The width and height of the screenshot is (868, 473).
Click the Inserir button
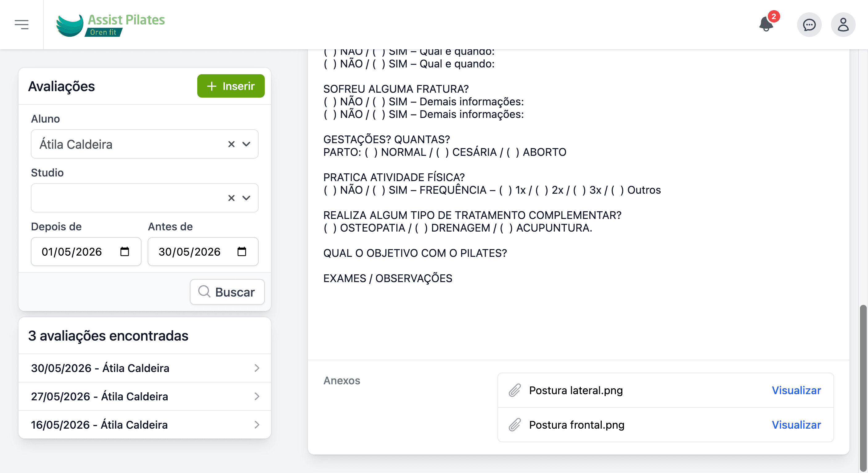pos(231,86)
